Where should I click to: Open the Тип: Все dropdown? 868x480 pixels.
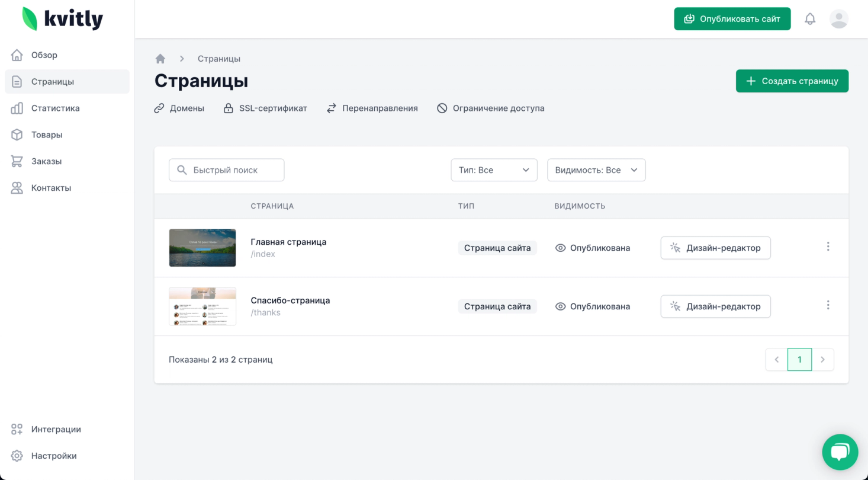click(494, 170)
